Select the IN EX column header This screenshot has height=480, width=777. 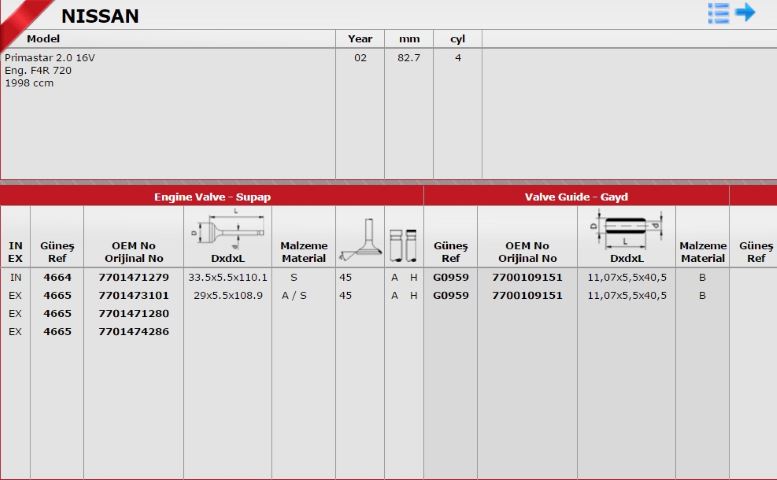[15, 252]
